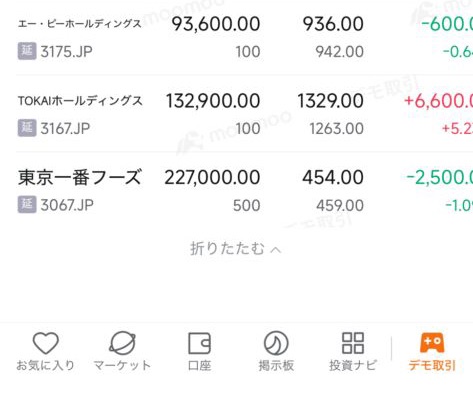Select the orange demo trading gamepad icon
473x405 pixels.
click(x=432, y=342)
